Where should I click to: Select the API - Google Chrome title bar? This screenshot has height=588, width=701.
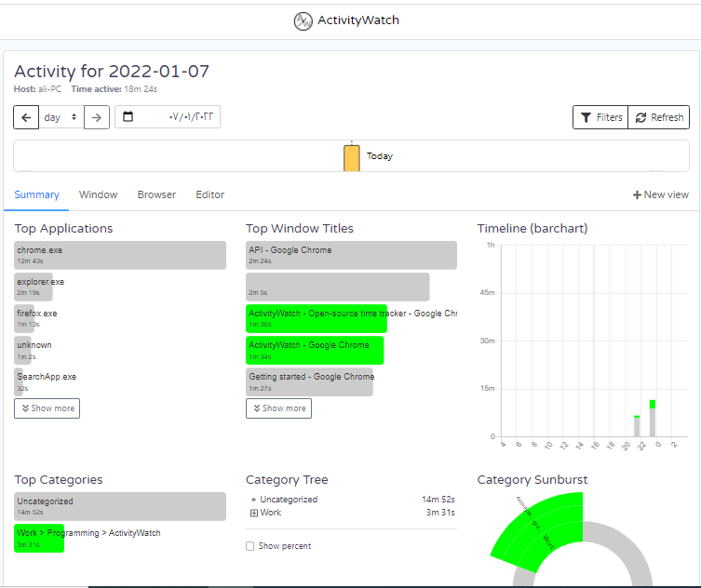point(351,255)
